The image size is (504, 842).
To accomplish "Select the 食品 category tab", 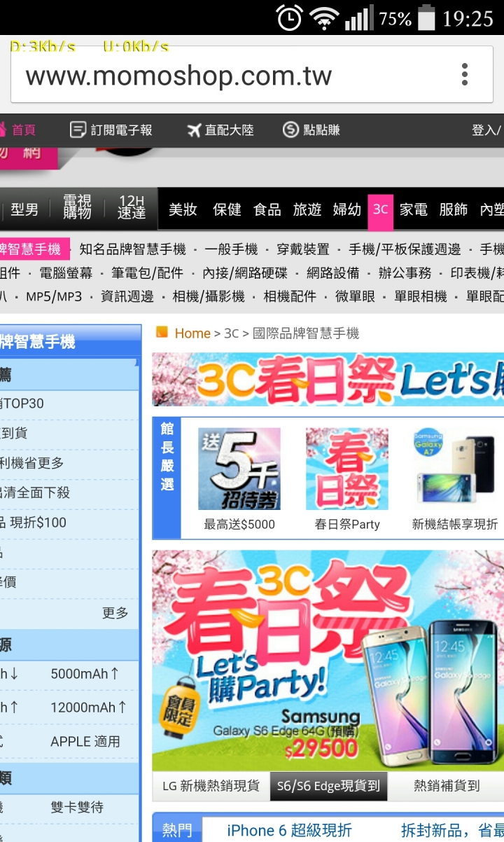I will pyautogui.click(x=267, y=209).
